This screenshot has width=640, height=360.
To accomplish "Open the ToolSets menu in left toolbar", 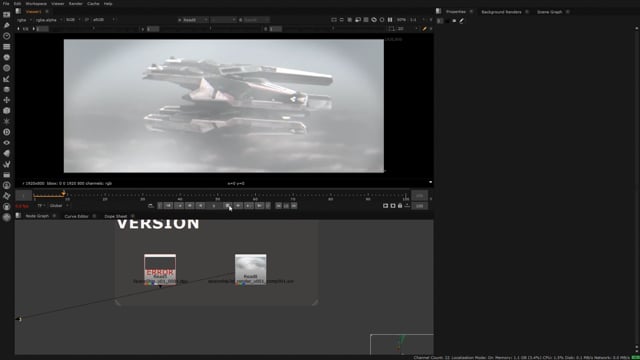I will pyautogui.click(x=7, y=164).
